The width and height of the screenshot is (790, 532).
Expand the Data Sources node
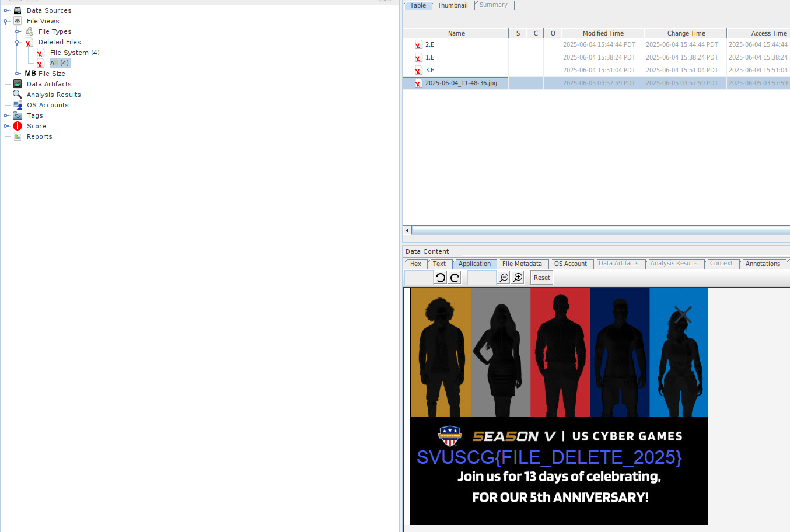[6, 10]
